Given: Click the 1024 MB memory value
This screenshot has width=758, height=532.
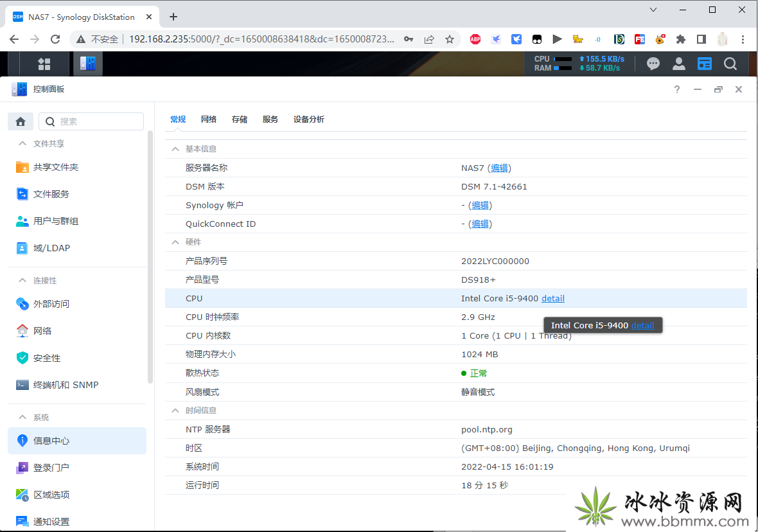Looking at the screenshot, I should click(x=480, y=355).
